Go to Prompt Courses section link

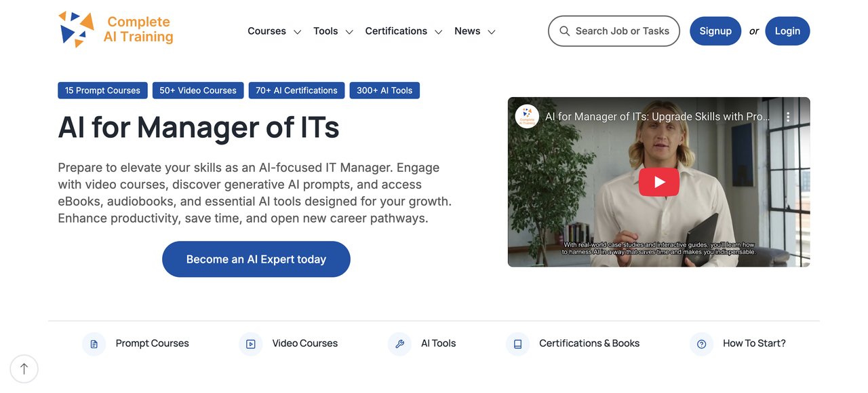click(152, 343)
